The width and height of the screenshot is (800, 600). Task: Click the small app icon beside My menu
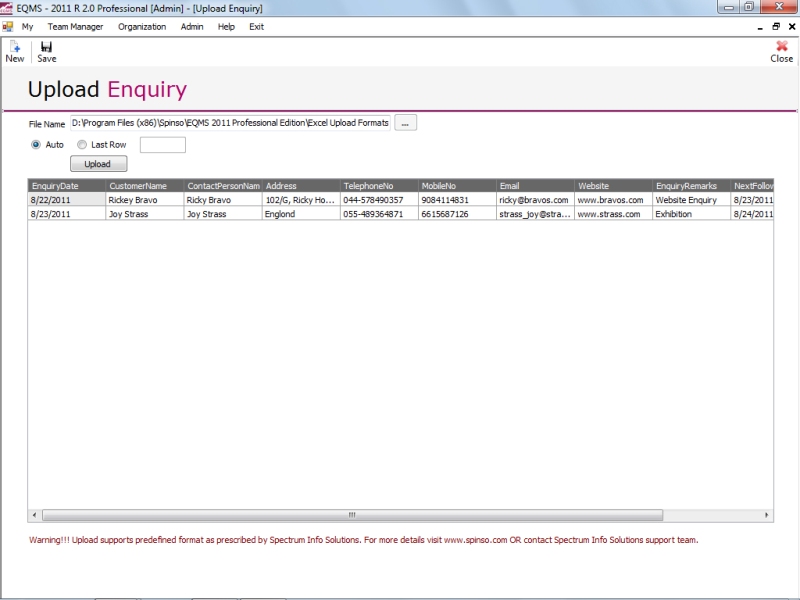point(8,27)
